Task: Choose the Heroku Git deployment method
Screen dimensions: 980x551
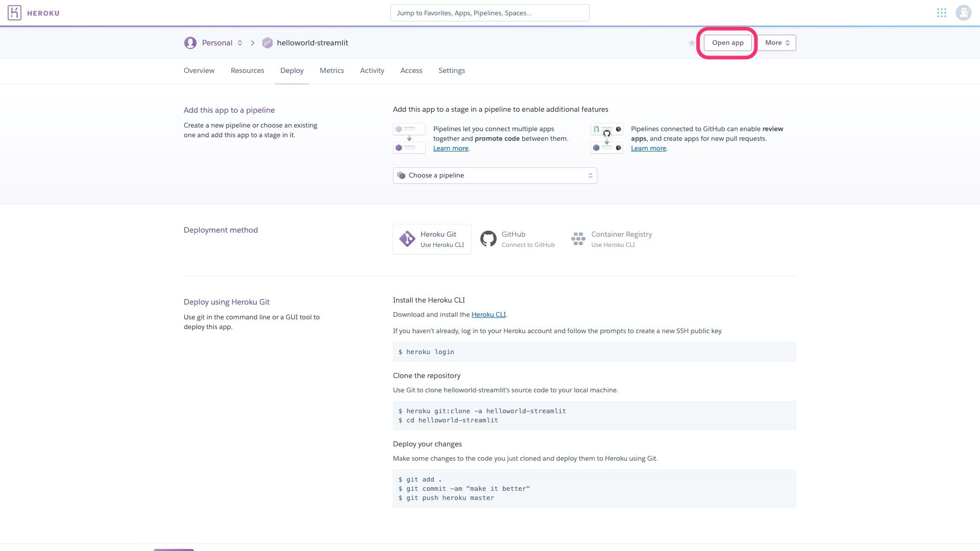Action: 432,239
